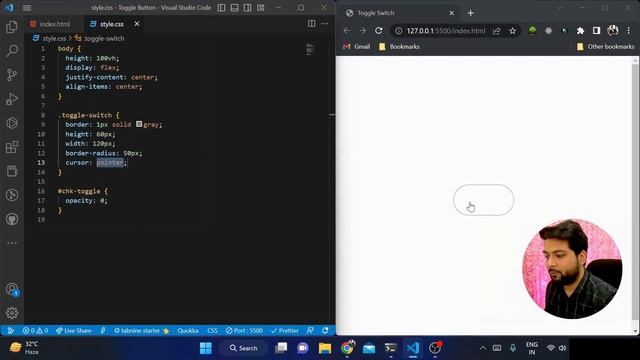Viewport: 640px width, 360px height.
Task: Open notifications bell in status bar
Action: pyautogui.click(x=325, y=331)
